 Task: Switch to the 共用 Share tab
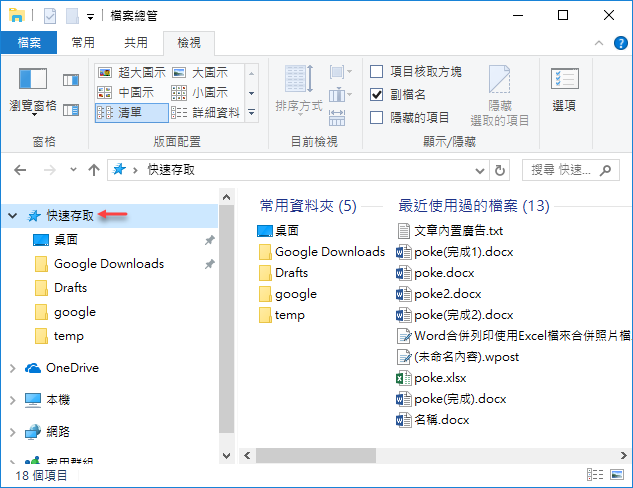click(136, 42)
